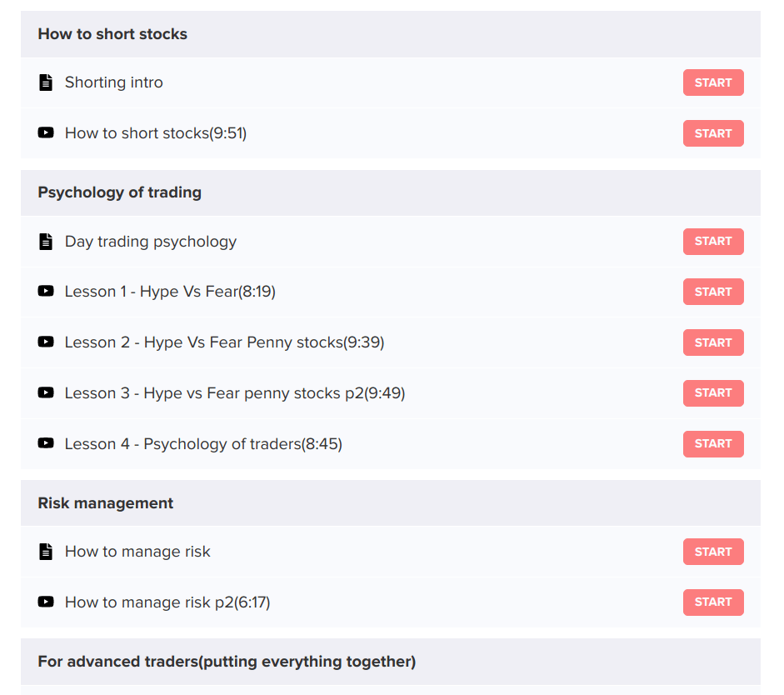This screenshot has width=784, height=695.
Task: Collapse the Psychology of trading section header
Action: 119,192
